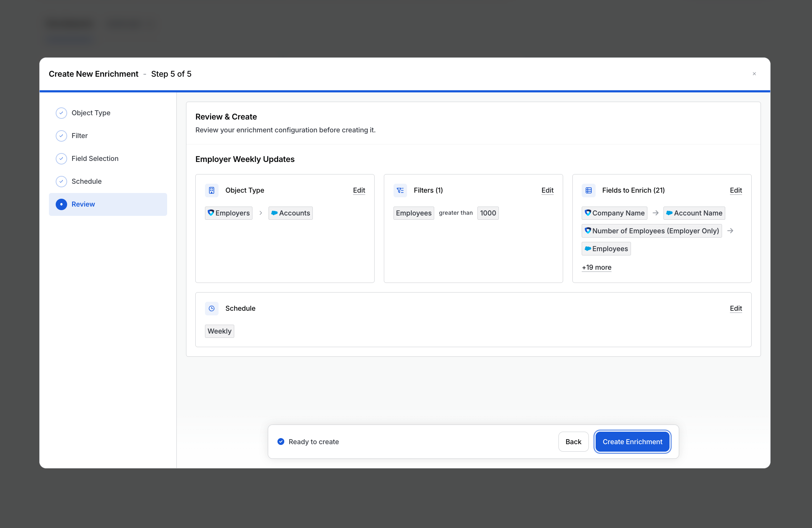Edit the Schedule section

pyautogui.click(x=736, y=309)
